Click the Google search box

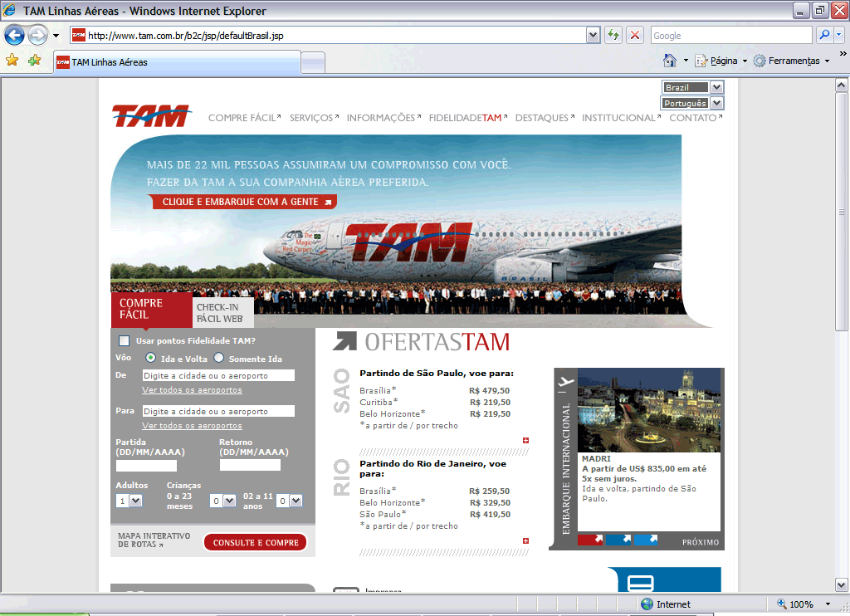[x=731, y=35]
